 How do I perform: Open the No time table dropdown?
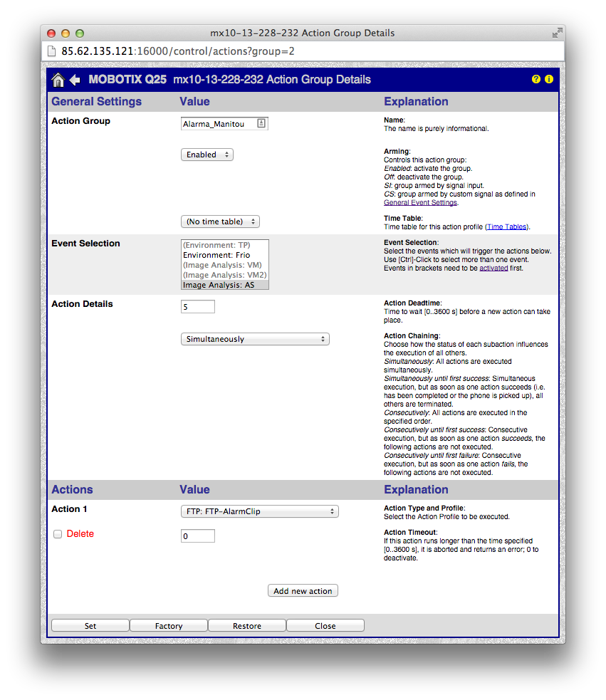pyautogui.click(x=220, y=221)
